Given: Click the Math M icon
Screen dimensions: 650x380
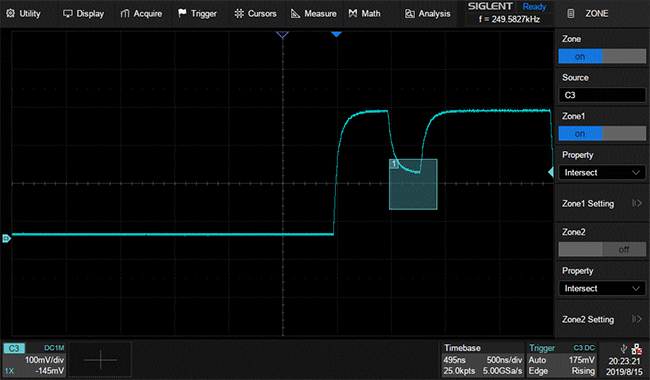Looking at the screenshot, I should (x=353, y=14).
